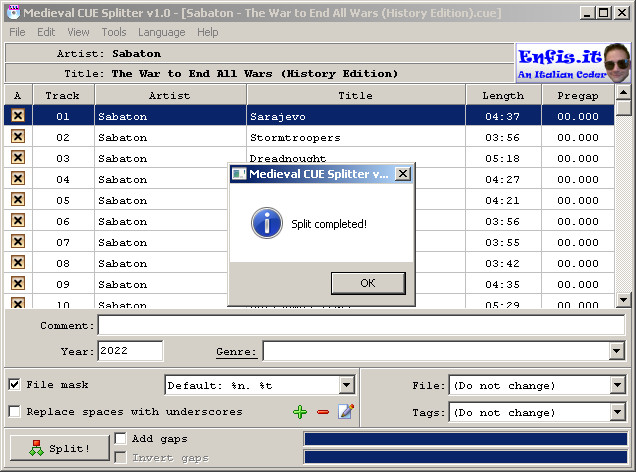
Task: Uncheck the track 08 checkbox
Action: [x=17, y=262]
